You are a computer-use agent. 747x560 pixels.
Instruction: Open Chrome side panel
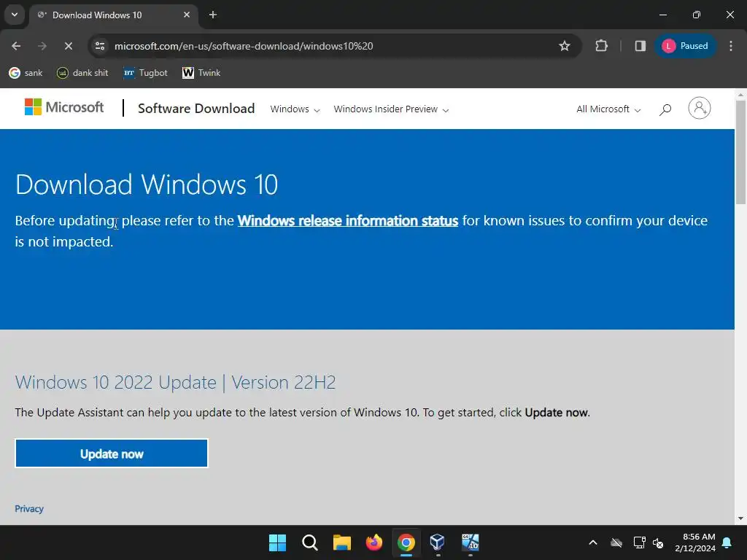tap(640, 46)
